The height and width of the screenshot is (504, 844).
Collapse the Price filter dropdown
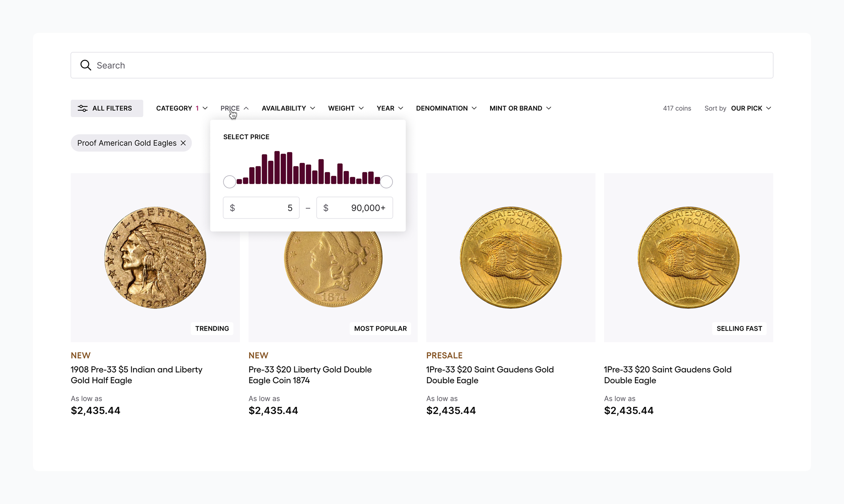234,108
